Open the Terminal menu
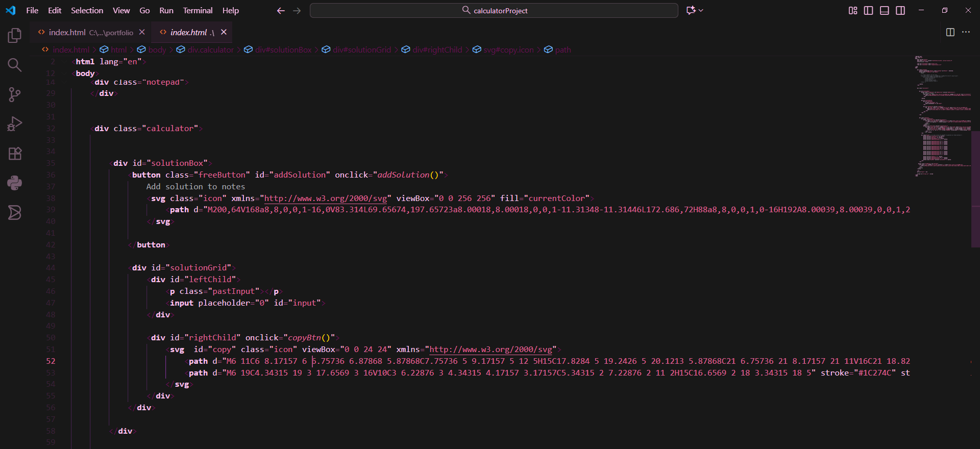 [x=198, y=11]
